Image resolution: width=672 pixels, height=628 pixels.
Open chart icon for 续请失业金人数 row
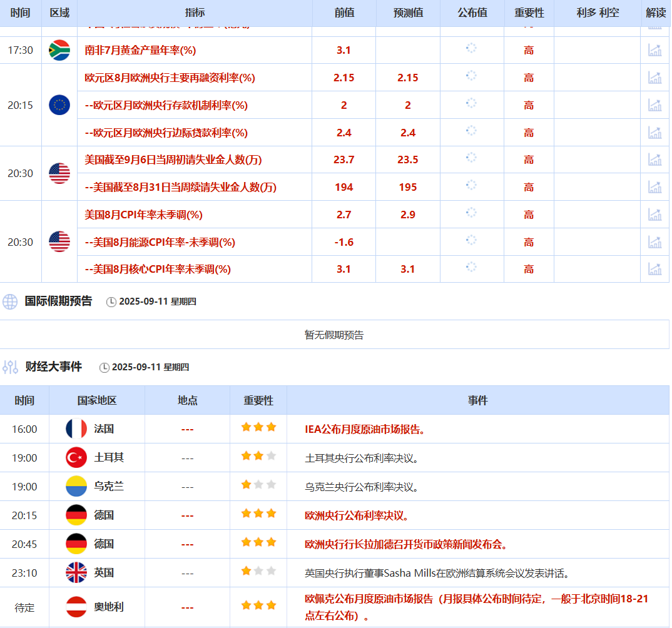654,187
